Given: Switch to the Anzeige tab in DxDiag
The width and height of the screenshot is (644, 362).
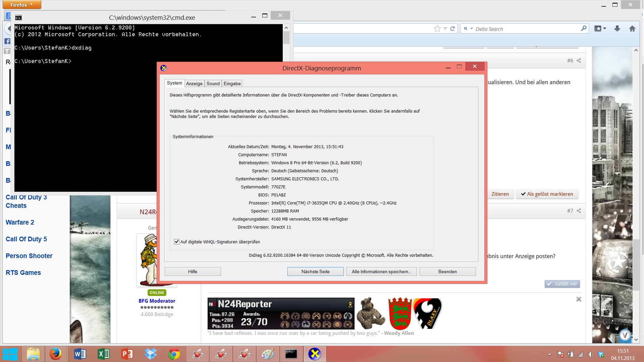Looking at the screenshot, I should click(x=194, y=83).
